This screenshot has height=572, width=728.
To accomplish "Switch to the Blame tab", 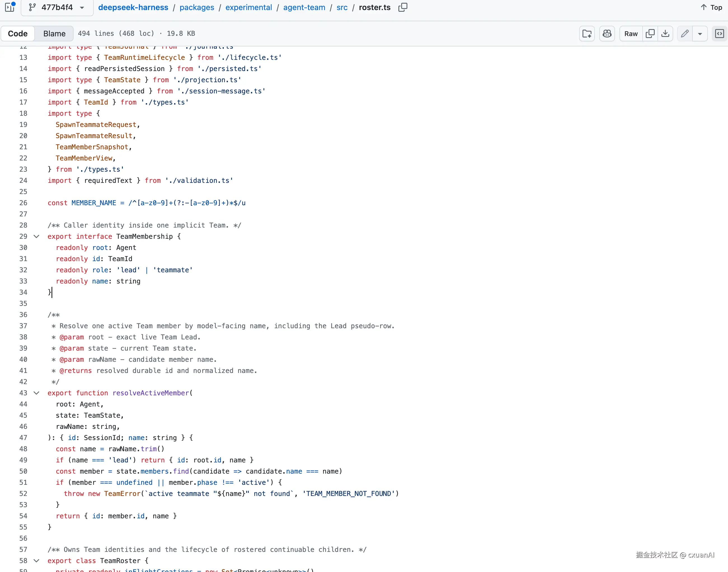I will (x=54, y=34).
